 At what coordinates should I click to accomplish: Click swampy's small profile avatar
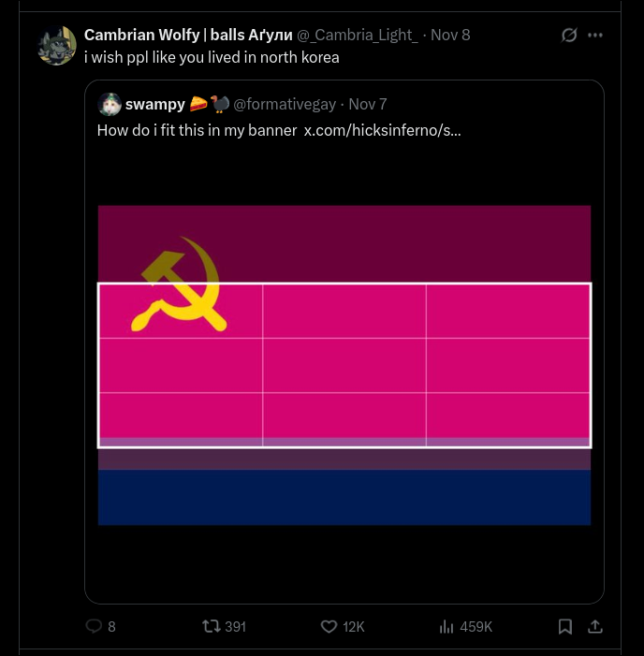point(110,104)
